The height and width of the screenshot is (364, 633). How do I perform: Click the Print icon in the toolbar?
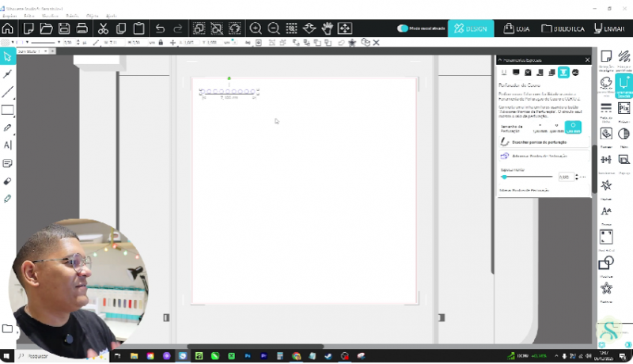(82, 28)
